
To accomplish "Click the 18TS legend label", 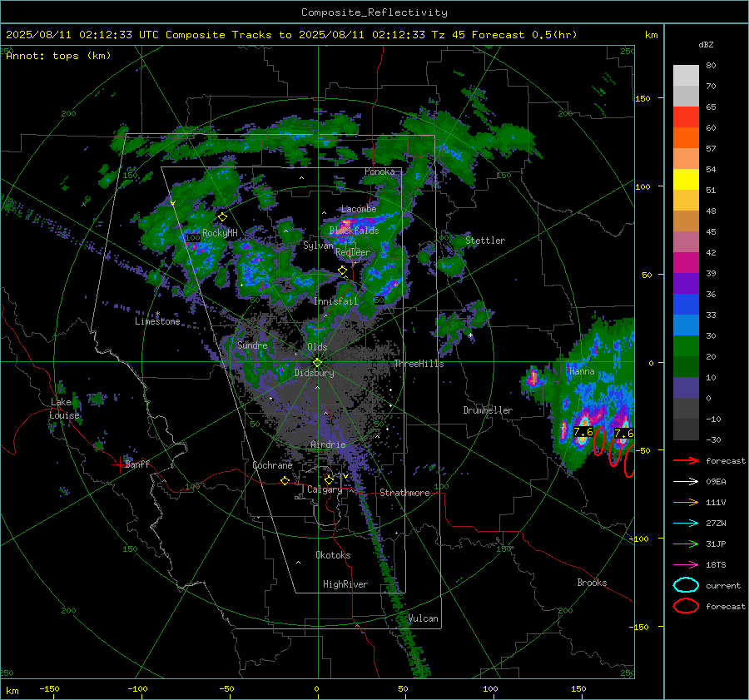I will click(716, 565).
